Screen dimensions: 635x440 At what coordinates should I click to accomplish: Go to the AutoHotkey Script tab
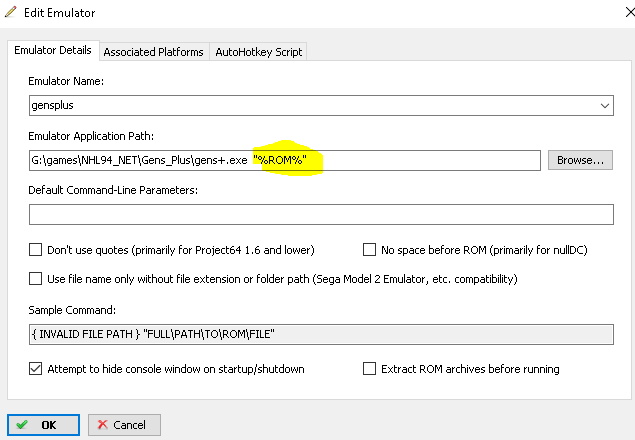click(x=256, y=51)
